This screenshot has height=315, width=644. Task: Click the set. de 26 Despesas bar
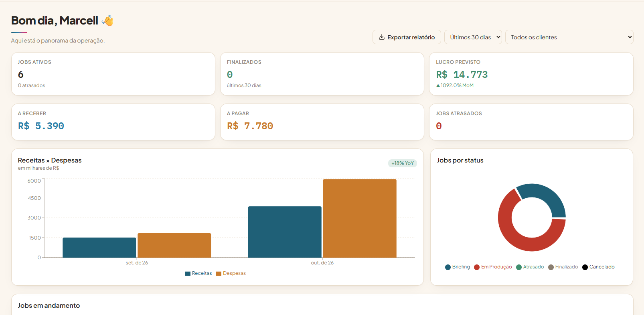174,245
